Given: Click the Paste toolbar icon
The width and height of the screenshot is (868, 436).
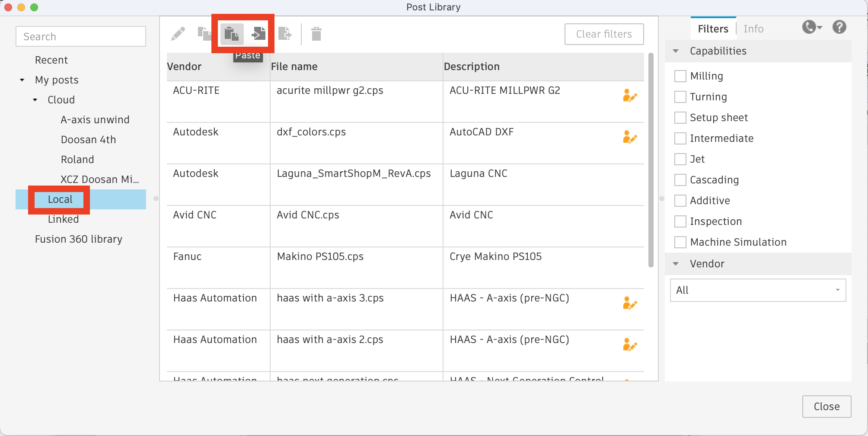Looking at the screenshot, I should click(231, 33).
